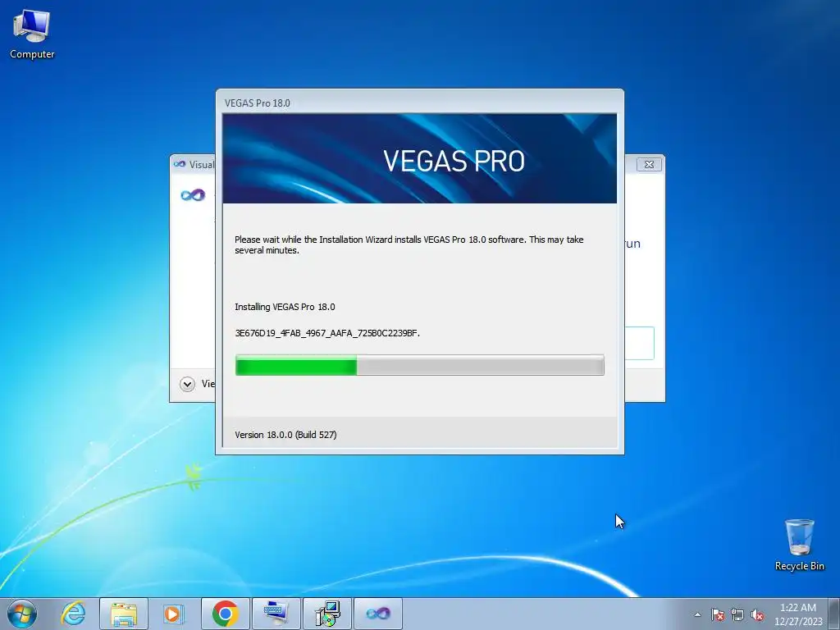The height and width of the screenshot is (630, 840).
Task: Open Windows Media Player from the taskbar
Action: pyautogui.click(x=173, y=614)
